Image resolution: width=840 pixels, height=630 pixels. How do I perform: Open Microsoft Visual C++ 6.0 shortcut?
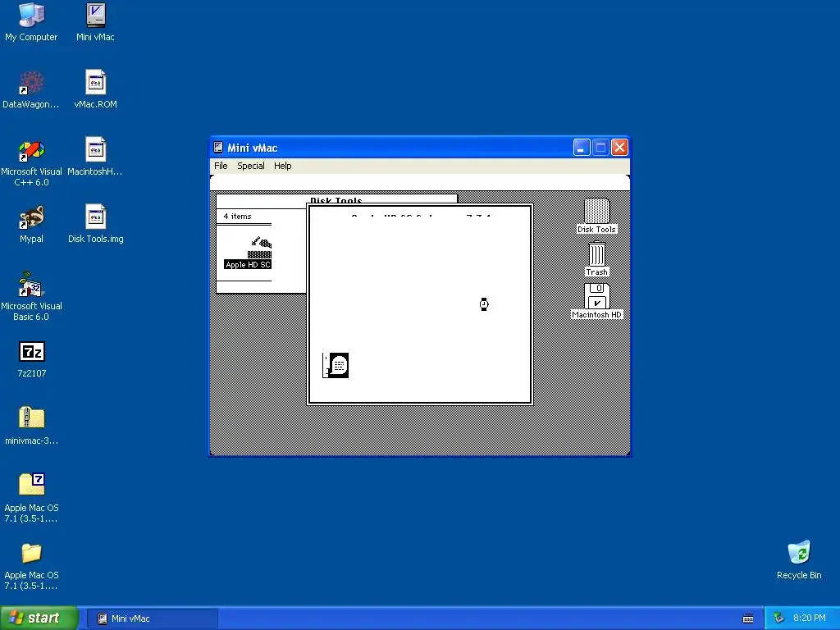(31, 162)
